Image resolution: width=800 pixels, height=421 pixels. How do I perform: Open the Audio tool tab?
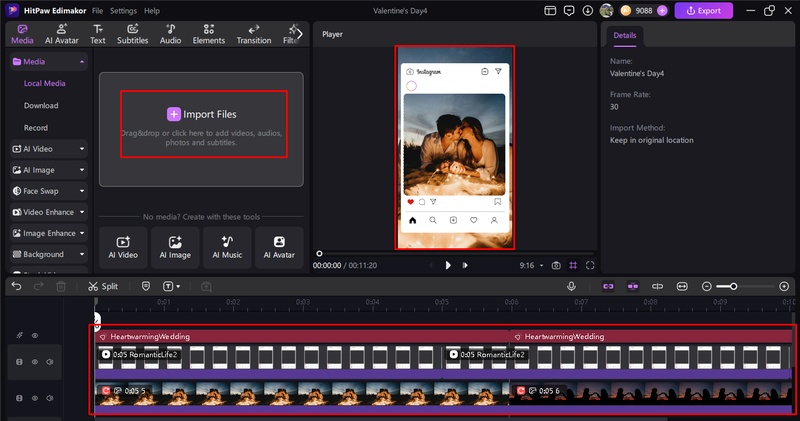(x=170, y=34)
